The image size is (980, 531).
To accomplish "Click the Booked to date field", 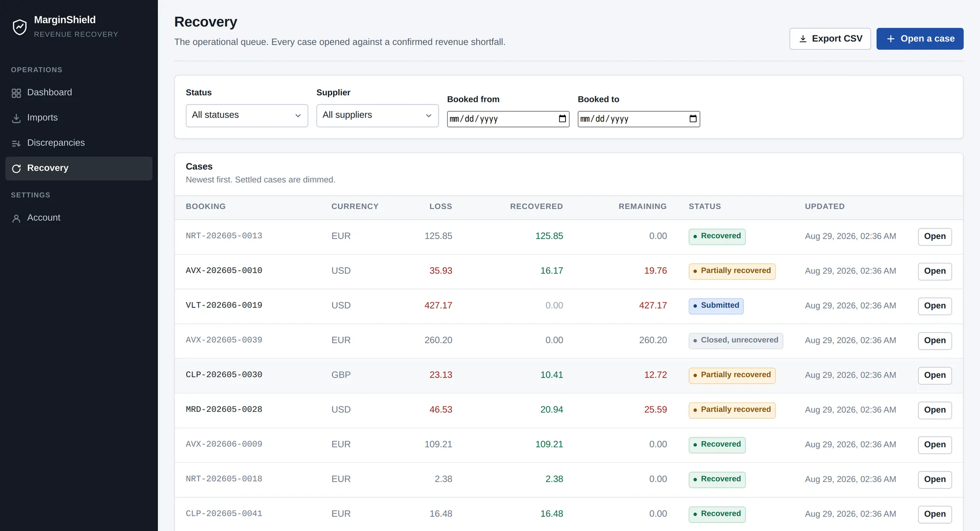I will click(x=638, y=119).
